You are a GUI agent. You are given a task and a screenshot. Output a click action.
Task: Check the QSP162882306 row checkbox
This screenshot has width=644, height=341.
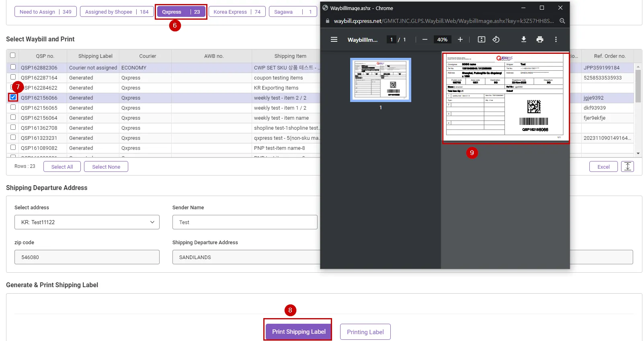tap(13, 67)
